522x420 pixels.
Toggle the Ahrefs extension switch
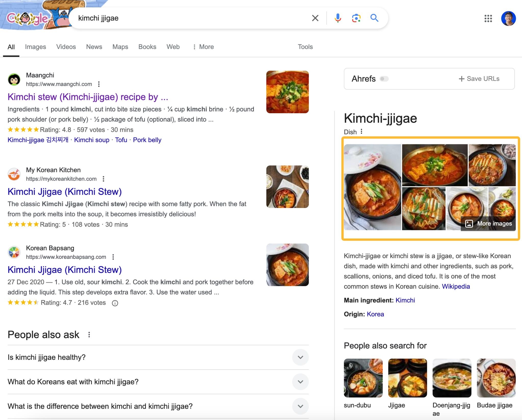click(384, 79)
